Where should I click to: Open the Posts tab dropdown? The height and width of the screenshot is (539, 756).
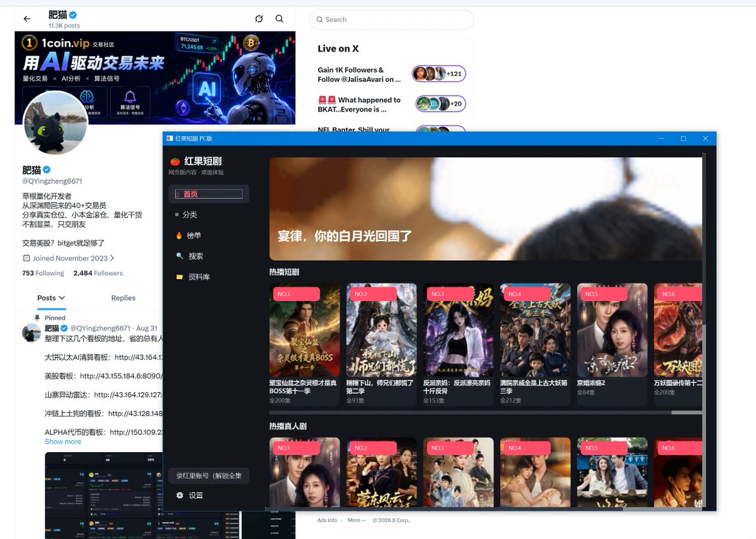tap(51, 298)
